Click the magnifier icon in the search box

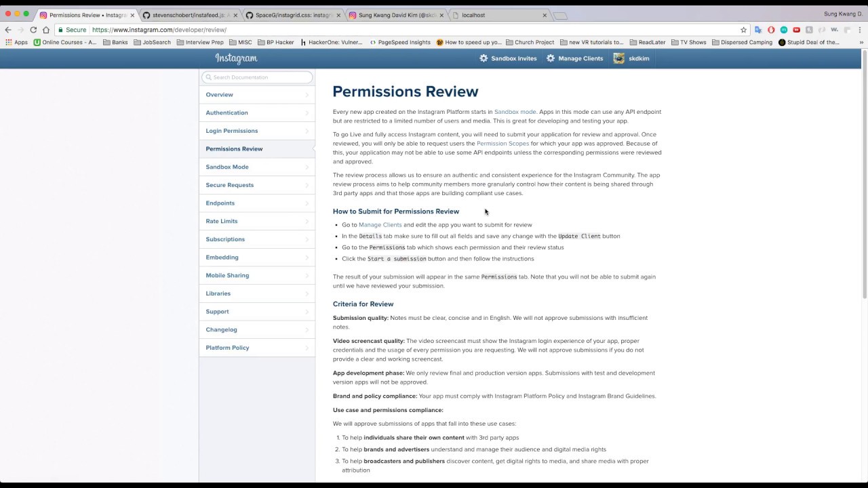[x=208, y=77]
